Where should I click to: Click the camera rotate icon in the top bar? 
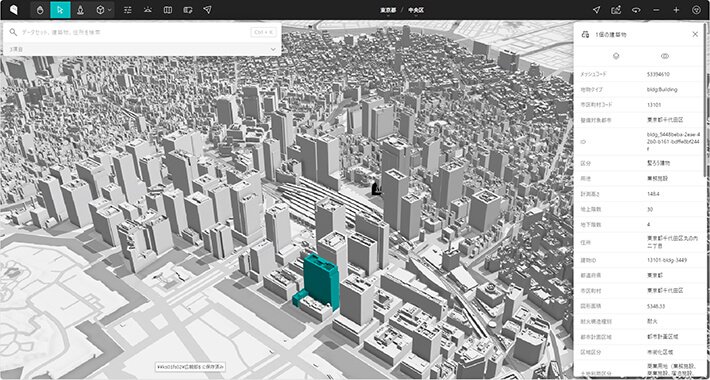coord(636,10)
